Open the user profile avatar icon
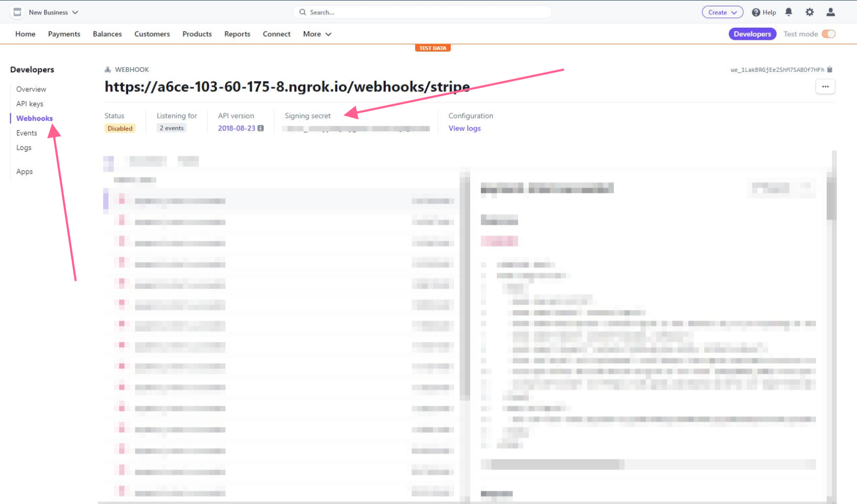The height and width of the screenshot is (504, 857). click(830, 12)
